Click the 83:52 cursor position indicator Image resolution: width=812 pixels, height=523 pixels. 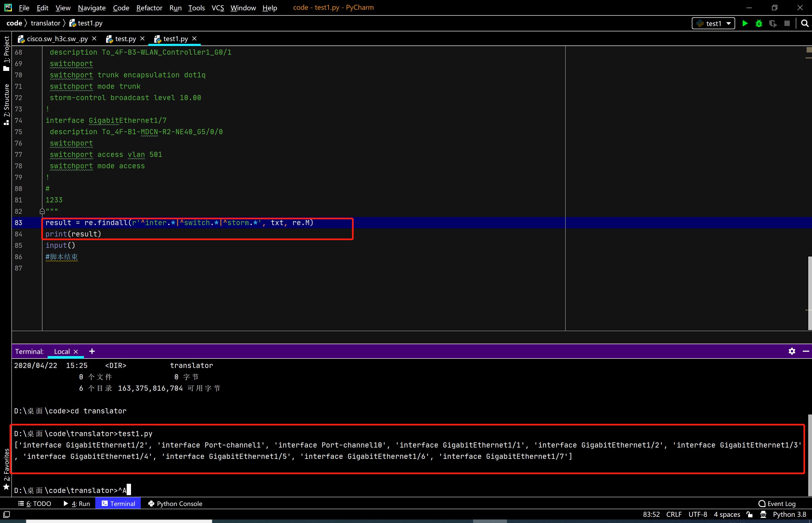pyautogui.click(x=651, y=514)
